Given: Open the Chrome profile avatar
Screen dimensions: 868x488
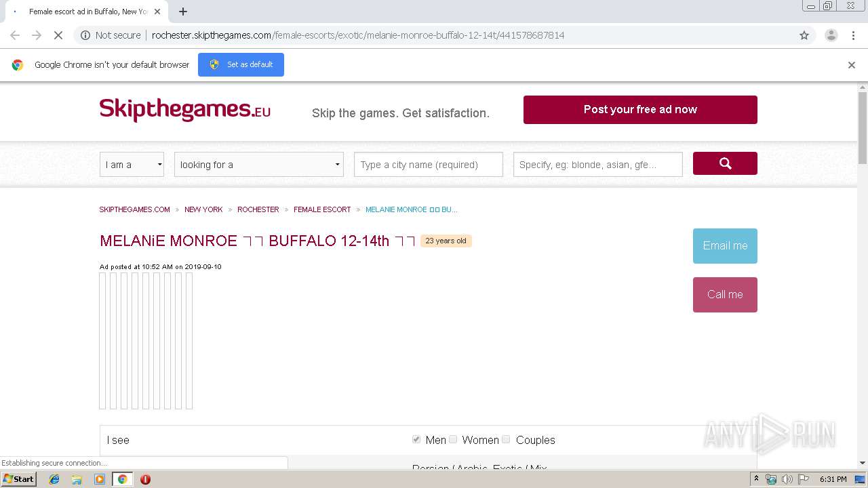Looking at the screenshot, I should 831,35.
